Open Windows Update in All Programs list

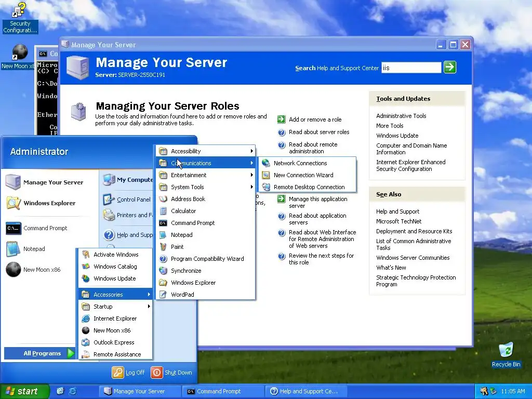(x=115, y=278)
